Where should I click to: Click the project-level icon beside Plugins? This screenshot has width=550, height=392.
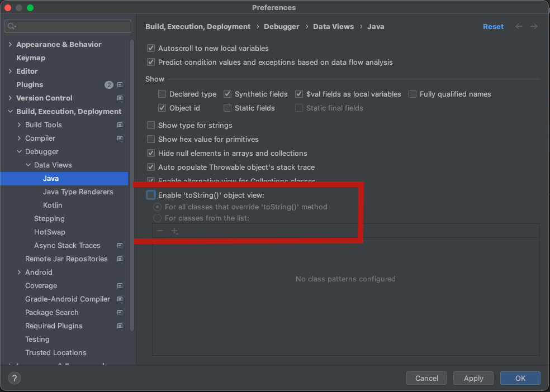(120, 84)
